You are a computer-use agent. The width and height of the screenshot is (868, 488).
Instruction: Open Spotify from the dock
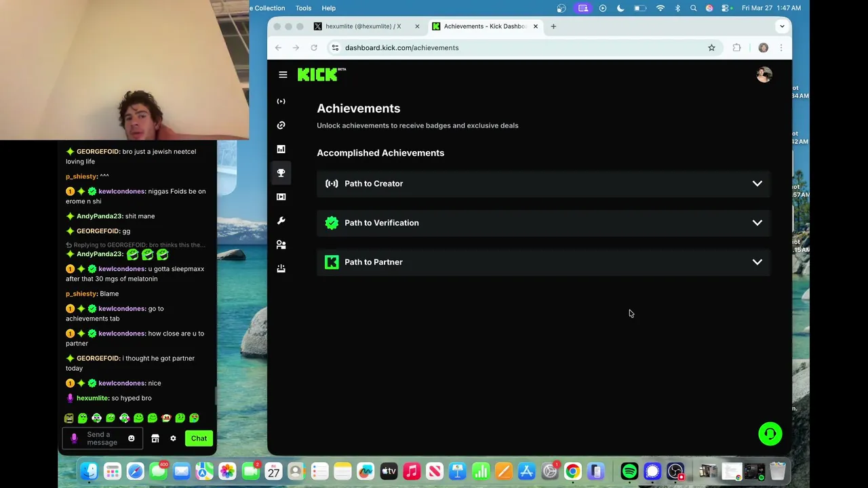point(629,471)
